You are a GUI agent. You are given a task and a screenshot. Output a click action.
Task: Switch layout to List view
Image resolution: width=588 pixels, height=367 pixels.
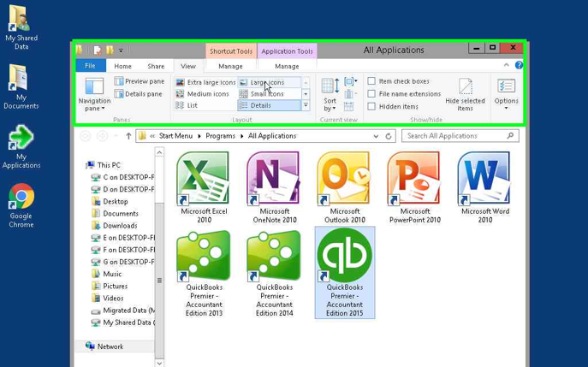click(187, 105)
